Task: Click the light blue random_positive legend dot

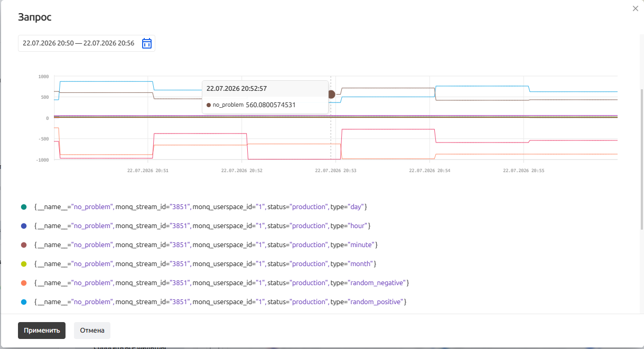Action: point(23,302)
